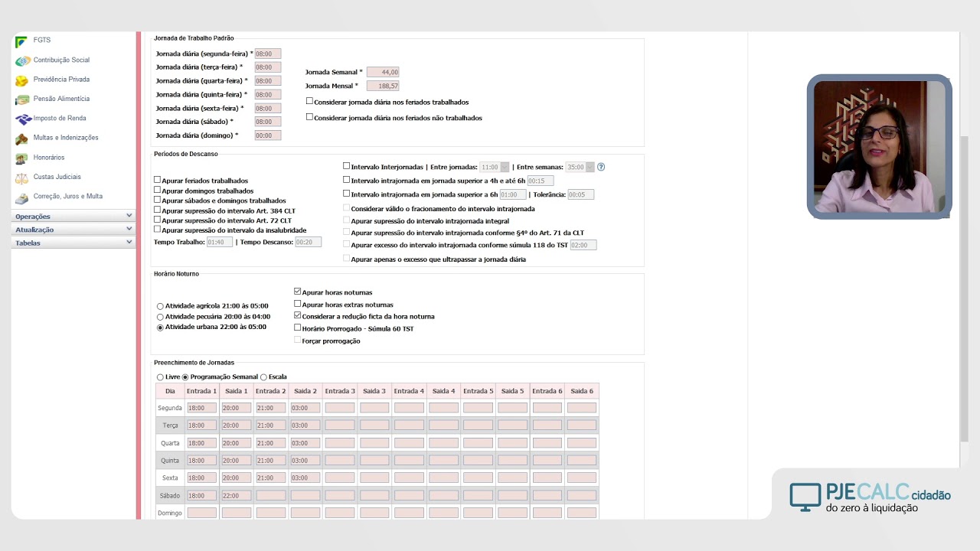The image size is (980, 551).
Task: Expand the Tabelas section
Action: coord(73,243)
